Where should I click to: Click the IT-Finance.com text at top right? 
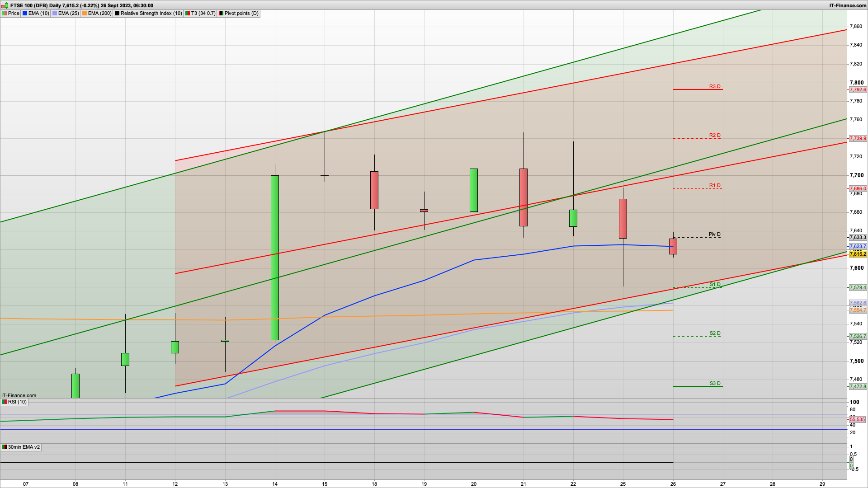(x=848, y=5)
